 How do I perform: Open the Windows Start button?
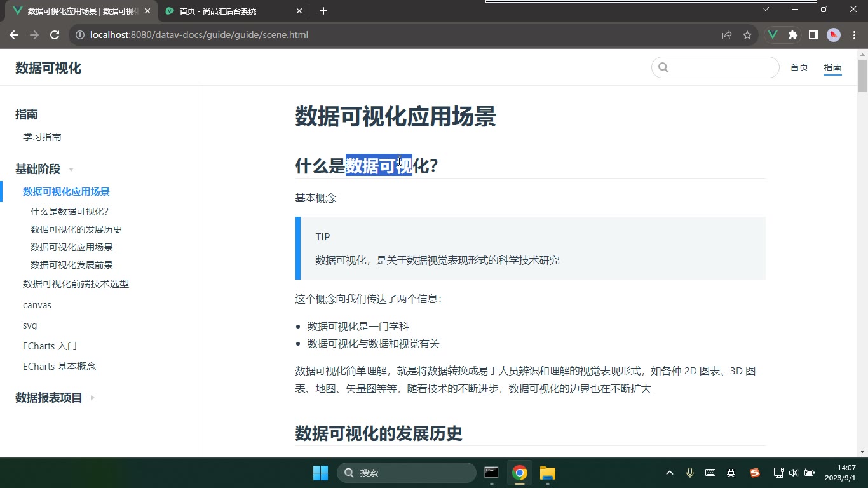(x=320, y=473)
